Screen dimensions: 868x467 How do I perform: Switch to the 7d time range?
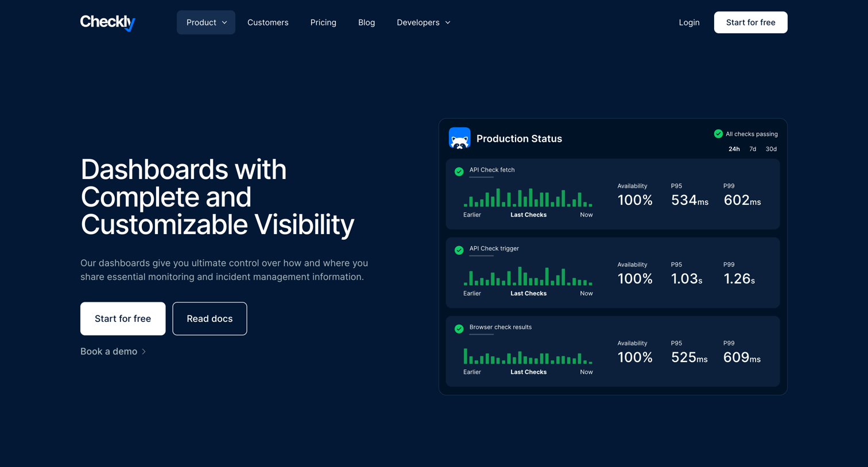(753, 149)
